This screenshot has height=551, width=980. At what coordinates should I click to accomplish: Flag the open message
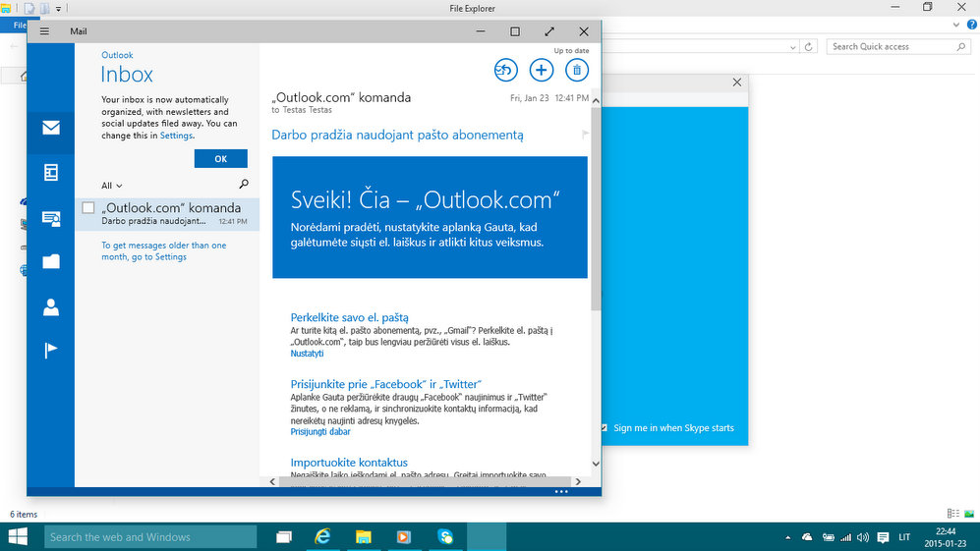click(585, 135)
